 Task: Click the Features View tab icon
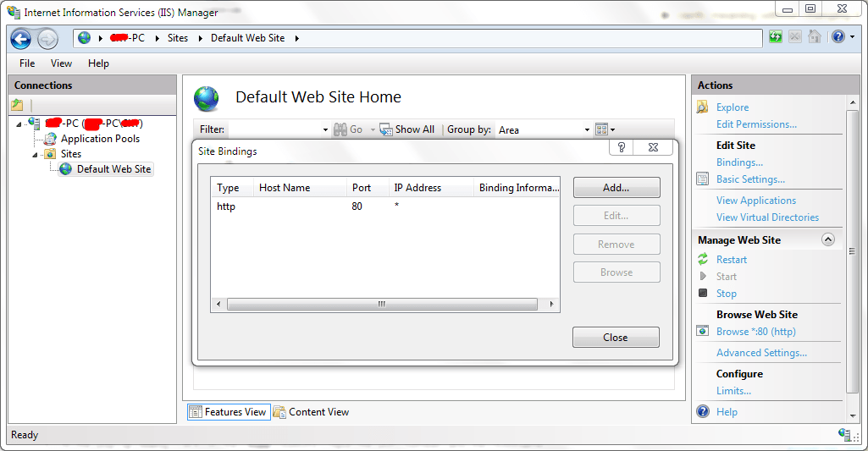[196, 412]
